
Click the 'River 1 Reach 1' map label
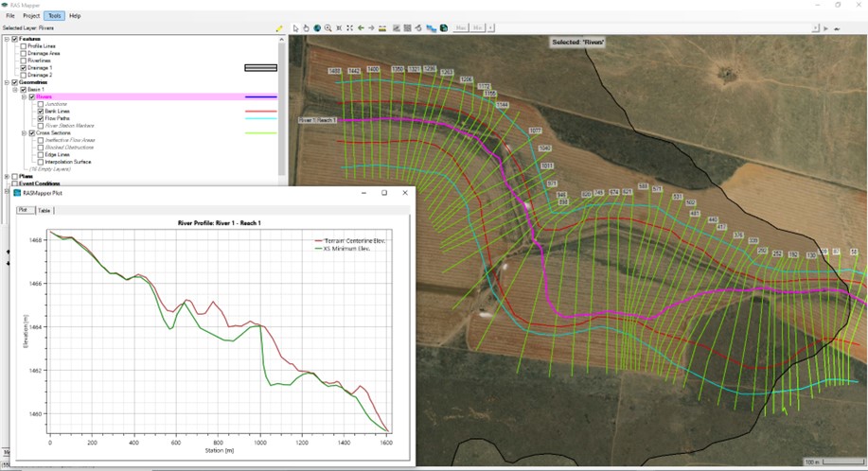click(317, 120)
